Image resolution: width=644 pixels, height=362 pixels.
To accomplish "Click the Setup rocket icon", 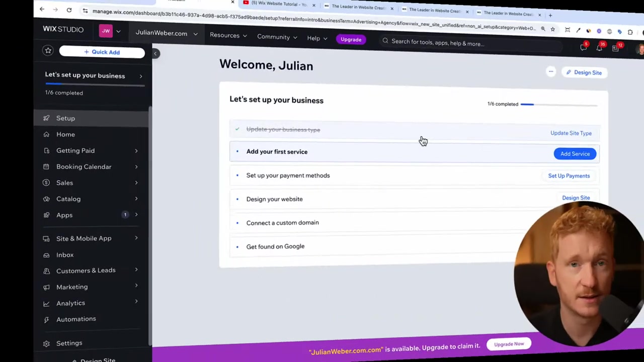I will (x=46, y=118).
